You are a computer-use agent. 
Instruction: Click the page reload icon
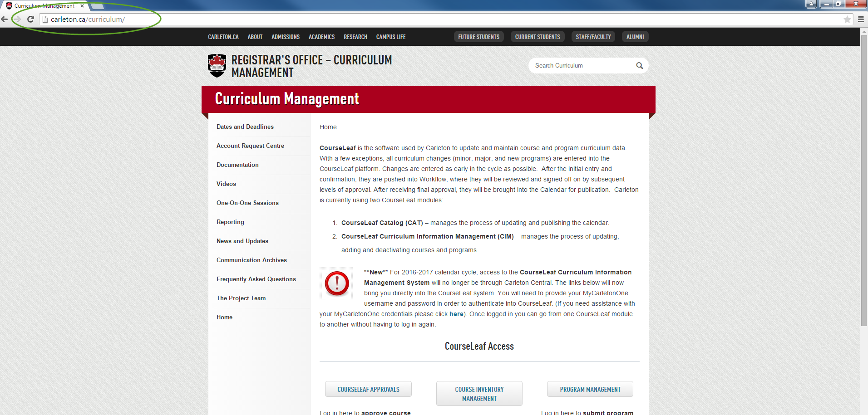click(30, 19)
